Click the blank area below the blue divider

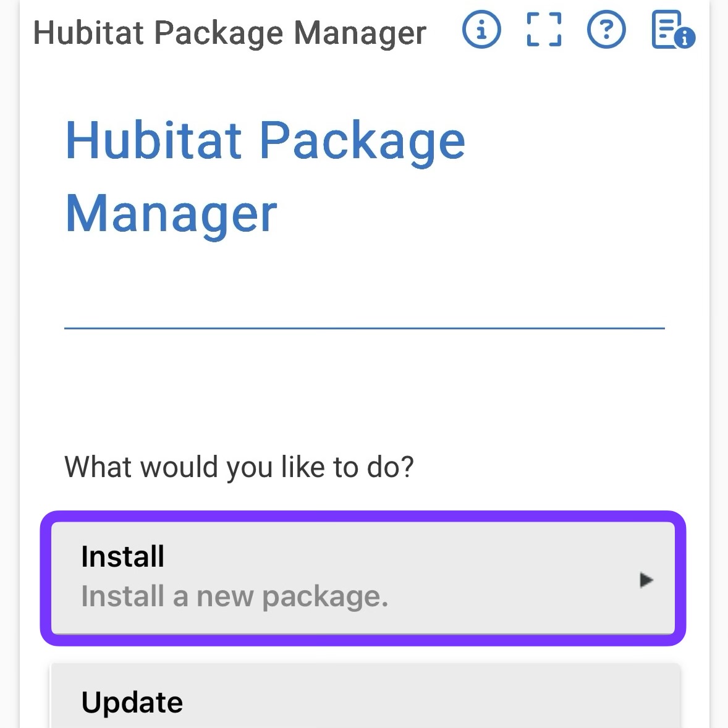click(x=365, y=390)
